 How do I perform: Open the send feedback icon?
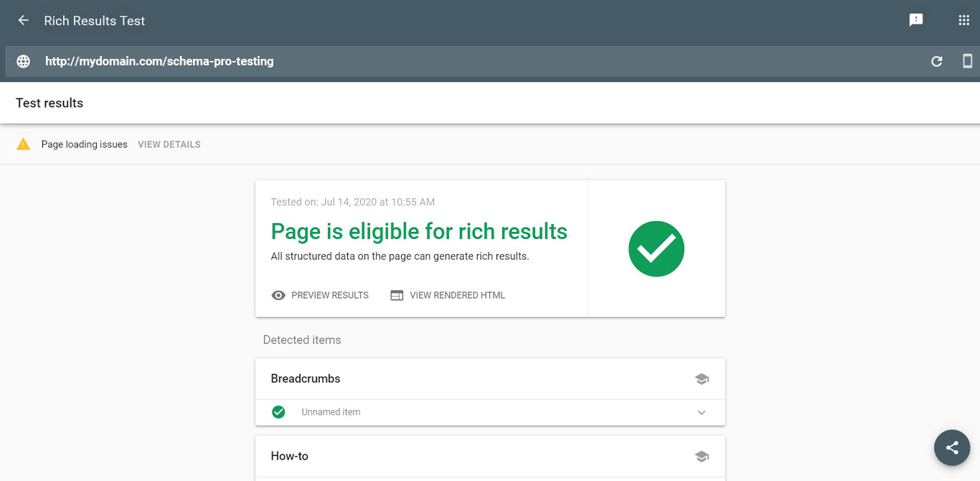tap(915, 19)
